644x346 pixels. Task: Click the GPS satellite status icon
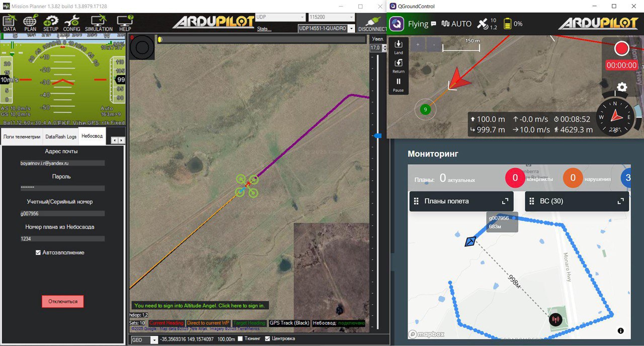482,24
